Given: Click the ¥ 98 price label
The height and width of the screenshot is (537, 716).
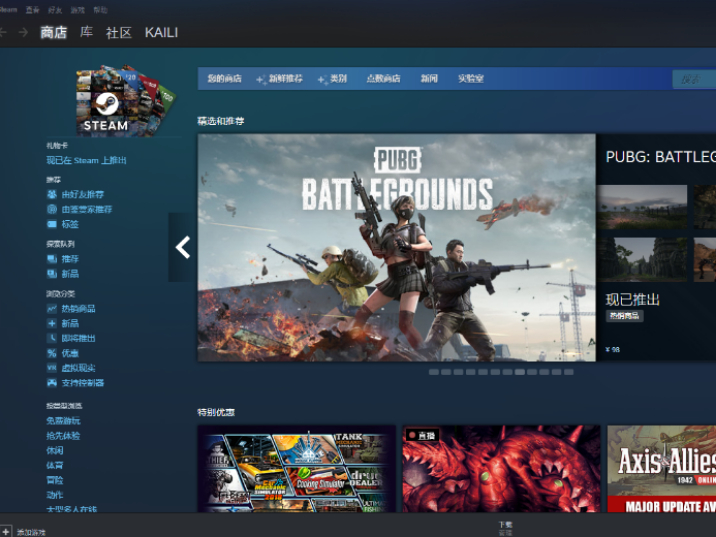Looking at the screenshot, I should point(612,349).
